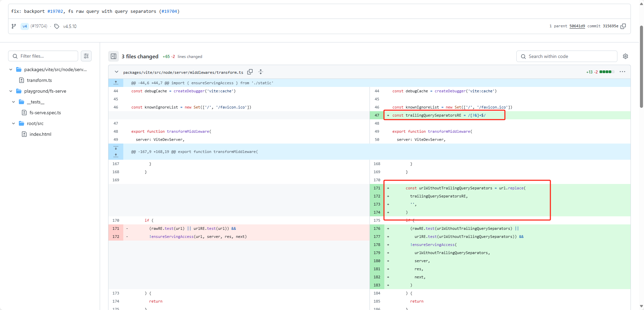Open the v4.5.10 tag link
The image size is (644, 310).
(x=70, y=26)
